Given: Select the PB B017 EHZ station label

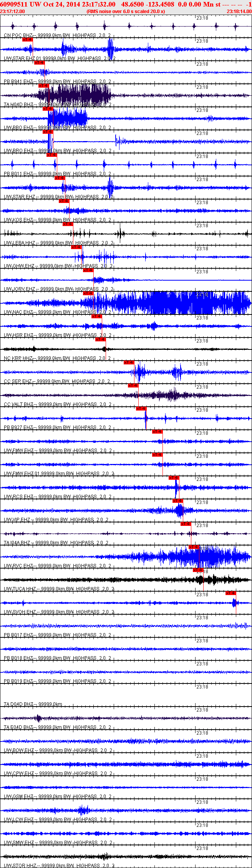Looking at the screenshot, I should click(x=58, y=635).
